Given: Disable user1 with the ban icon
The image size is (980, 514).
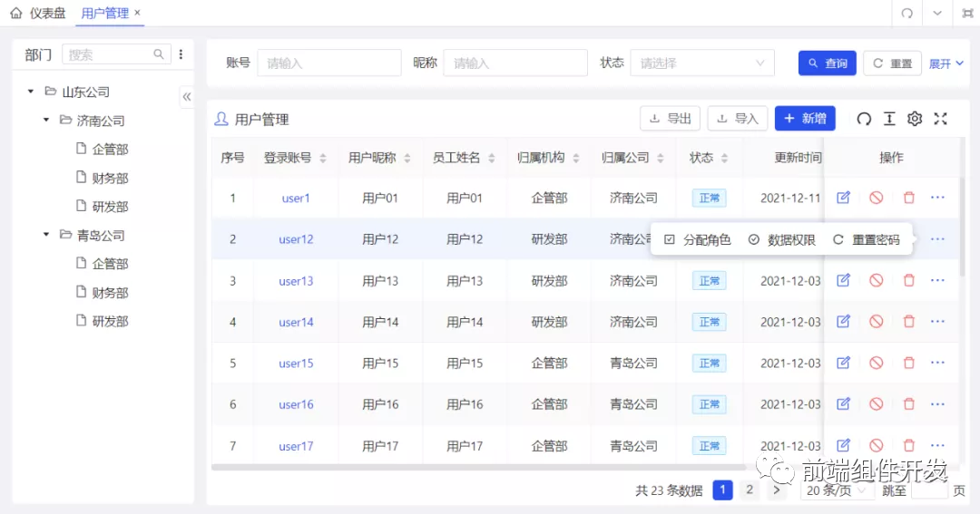Looking at the screenshot, I should [877, 198].
